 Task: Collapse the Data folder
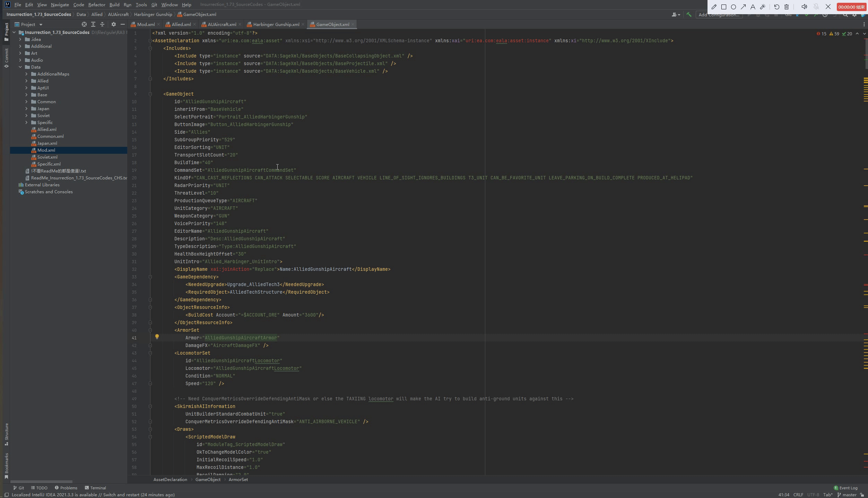[20, 67]
